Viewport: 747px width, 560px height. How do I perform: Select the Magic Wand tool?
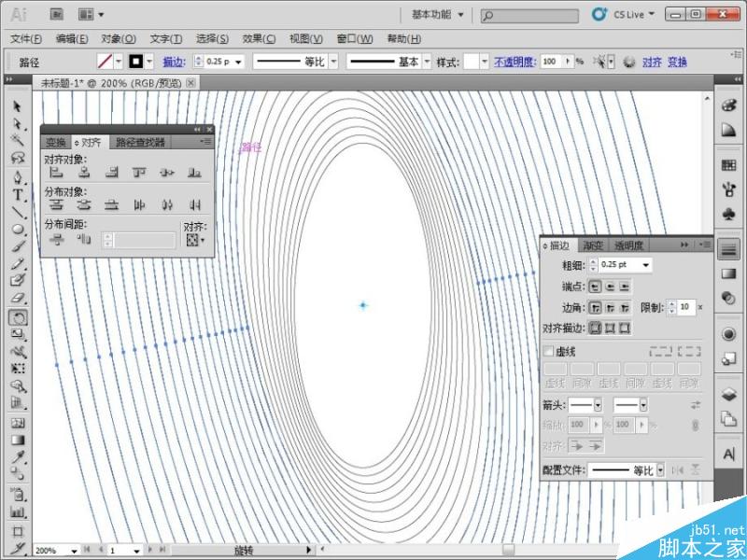coord(17,140)
